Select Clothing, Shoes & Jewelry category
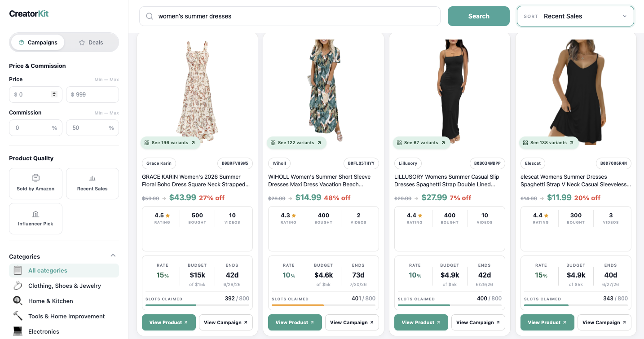 pos(64,286)
